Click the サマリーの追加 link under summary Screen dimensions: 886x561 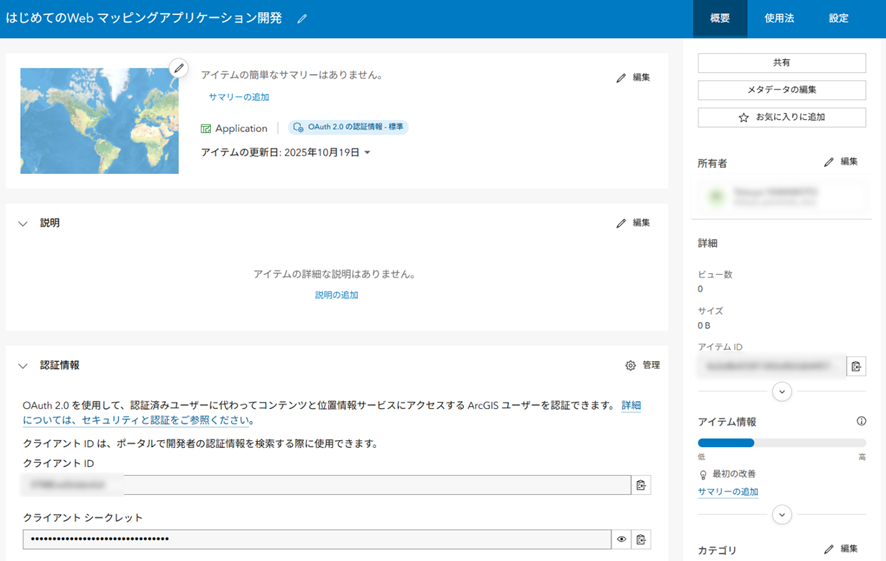click(239, 97)
